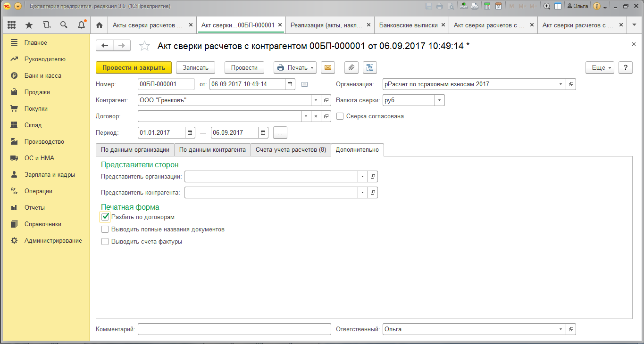Open the Еще dropdown menu

click(600, 67)
